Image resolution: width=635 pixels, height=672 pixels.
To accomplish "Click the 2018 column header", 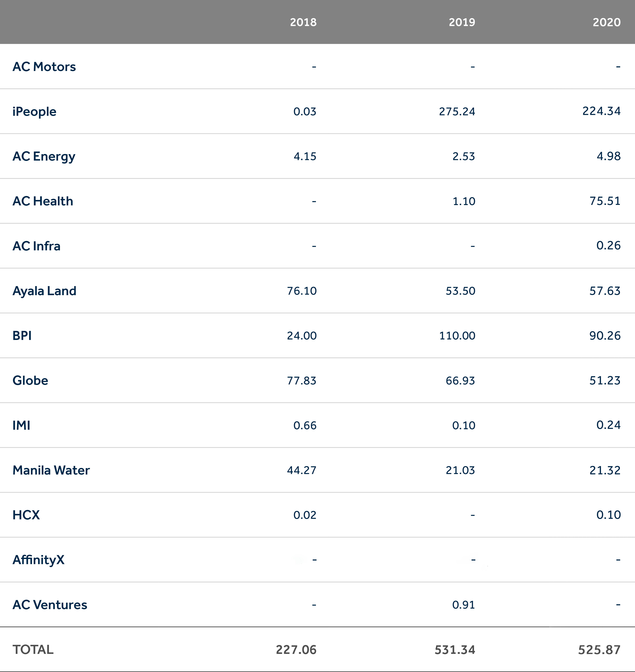I will click(x=303, y=22).
